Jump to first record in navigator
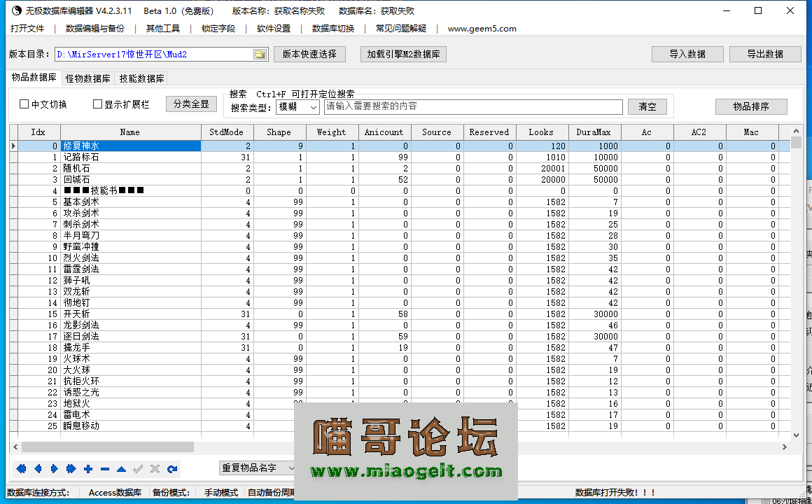 point(21,469)
